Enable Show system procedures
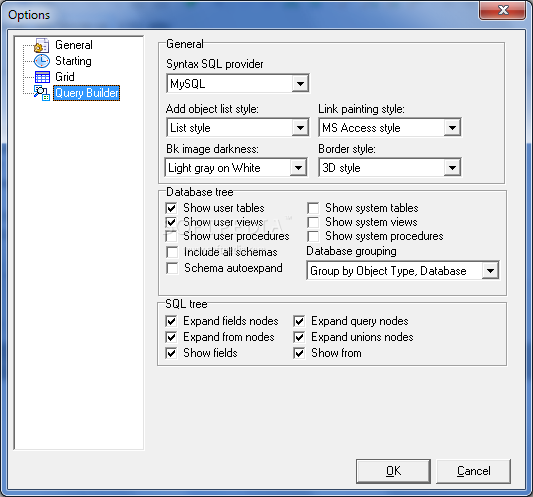The image size is (533, 497). coord(313,236)
